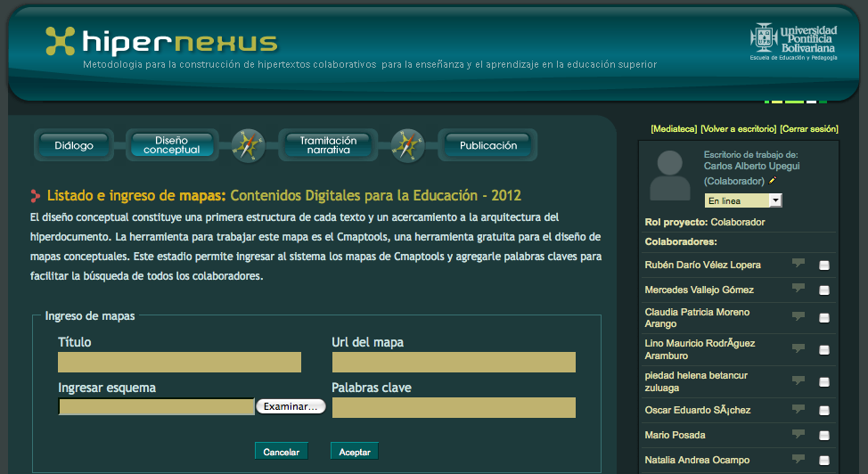The width and height of the screenshot is (868, 474).
Task: Click the Título input field
Action: click(x=179, y=362)
